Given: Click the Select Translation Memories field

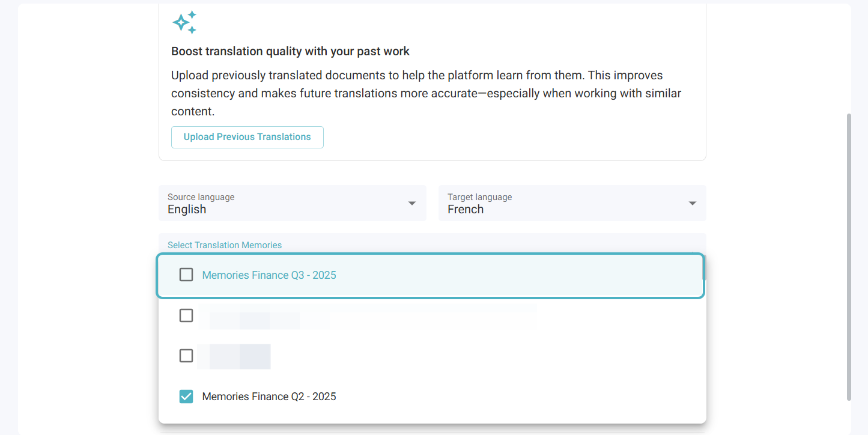Looking at the screenshot, I should (x=225, y=245).
